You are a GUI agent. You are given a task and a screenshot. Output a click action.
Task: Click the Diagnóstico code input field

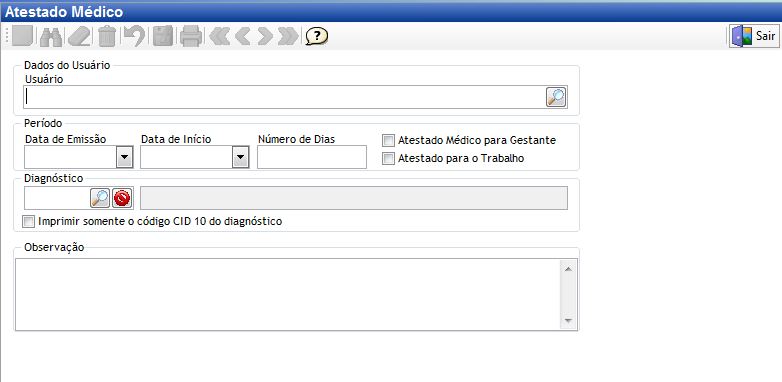tap(57, 198)
